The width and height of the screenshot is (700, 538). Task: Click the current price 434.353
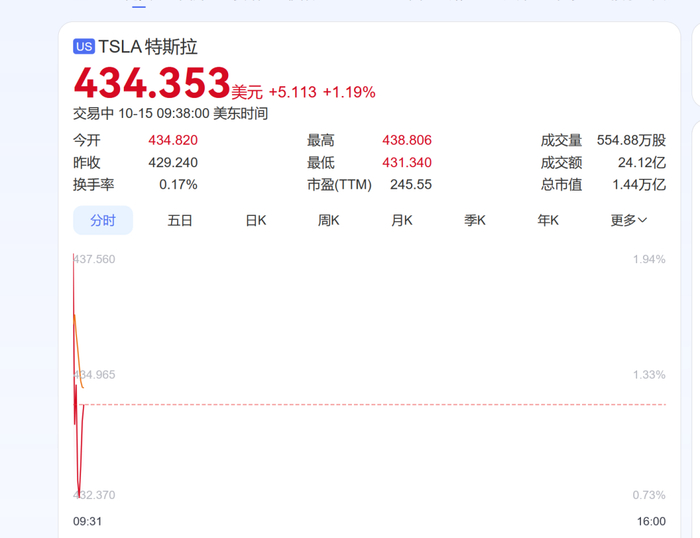[x=151, y=83]
